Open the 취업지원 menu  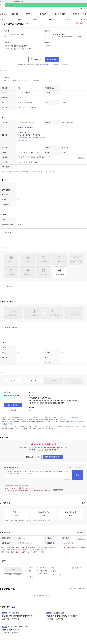click(x=29, y=14)
